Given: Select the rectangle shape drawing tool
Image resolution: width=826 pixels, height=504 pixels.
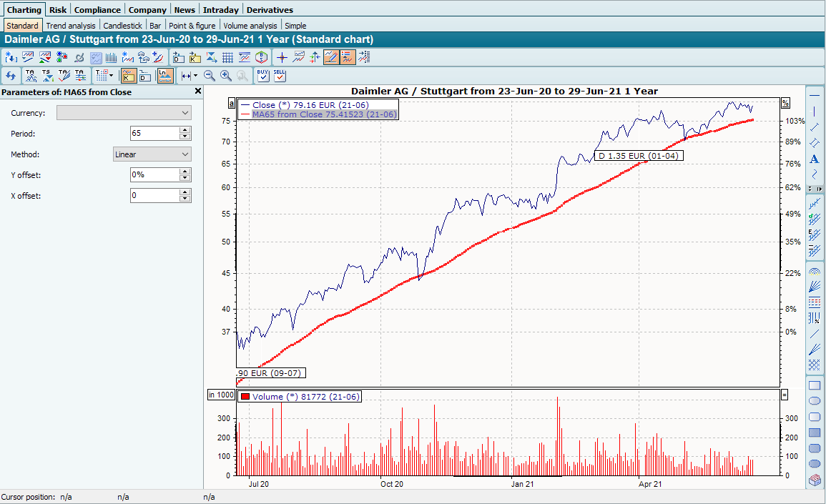Looking at the screenshot, I should pyautogui.click(x=814, y=385).
